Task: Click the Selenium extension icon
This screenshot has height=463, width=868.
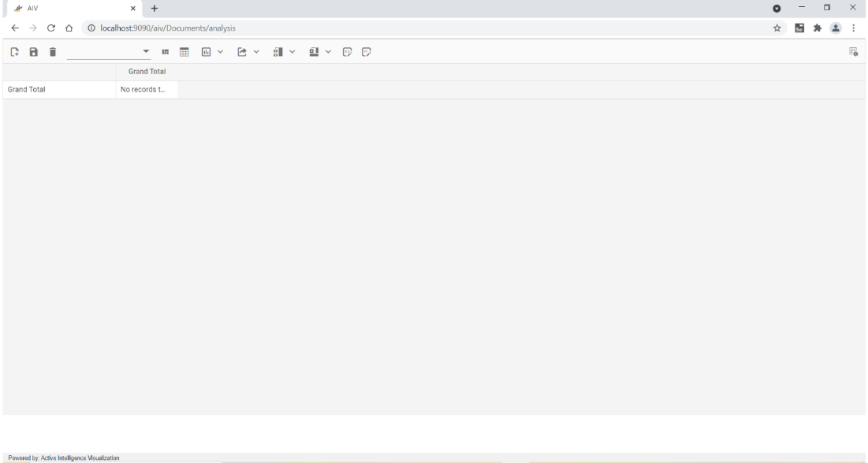Action: (799, 28)
